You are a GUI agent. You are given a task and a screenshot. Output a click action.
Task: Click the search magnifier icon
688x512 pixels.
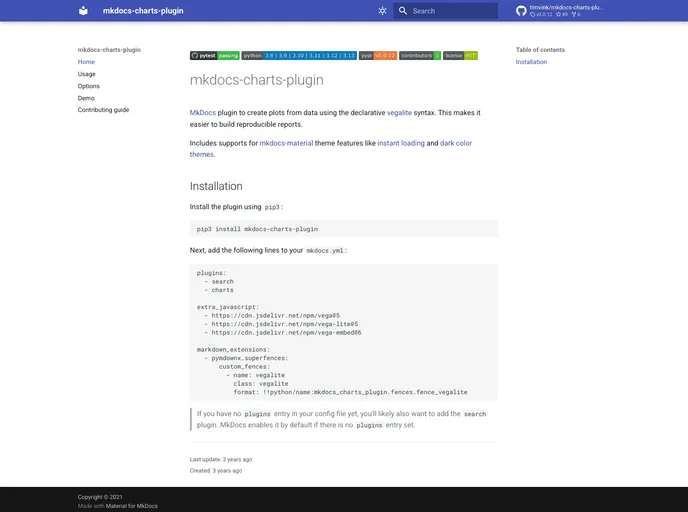point(402,11)
